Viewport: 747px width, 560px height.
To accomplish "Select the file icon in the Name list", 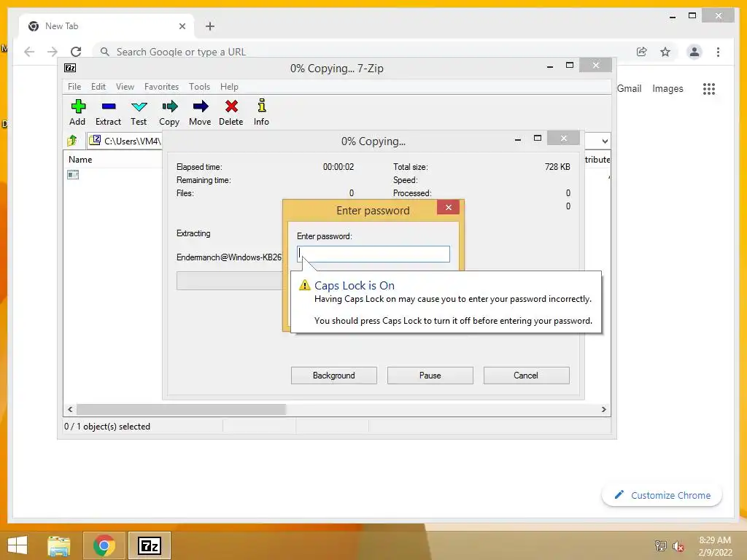I will (x=73, y=175).
